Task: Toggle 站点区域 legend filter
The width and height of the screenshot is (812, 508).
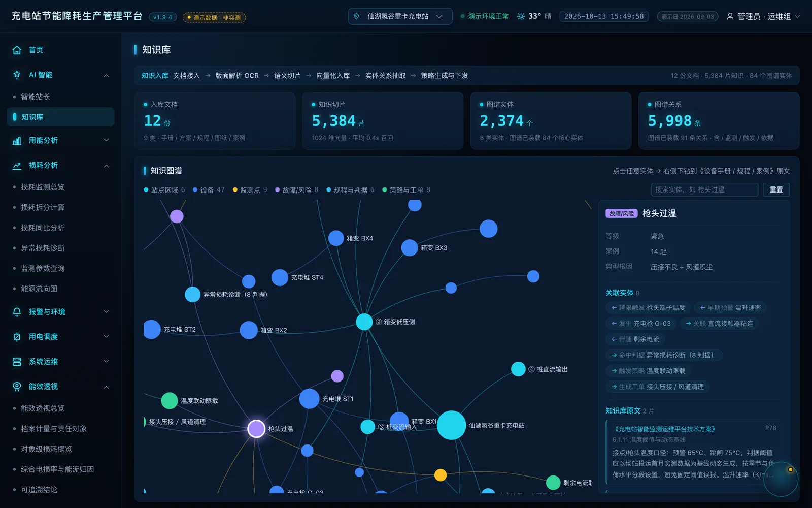Action: pos(164,190)
